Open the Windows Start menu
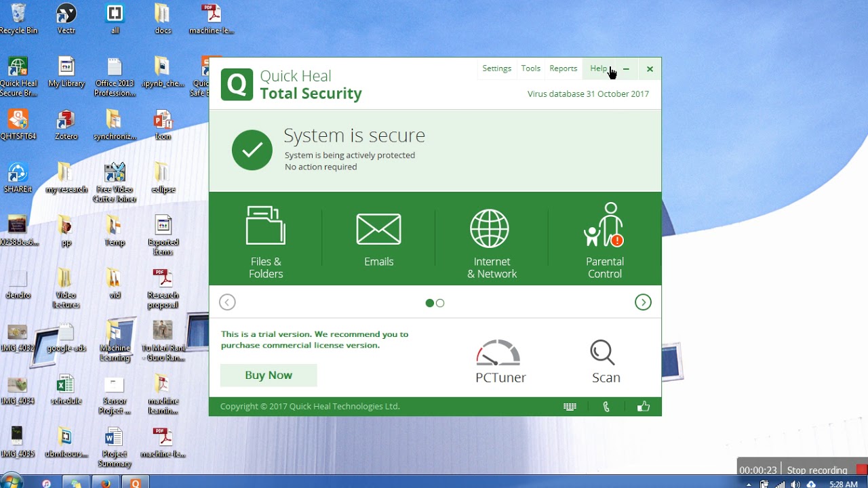This screenshot has height=488, width=868. [12, 482]
